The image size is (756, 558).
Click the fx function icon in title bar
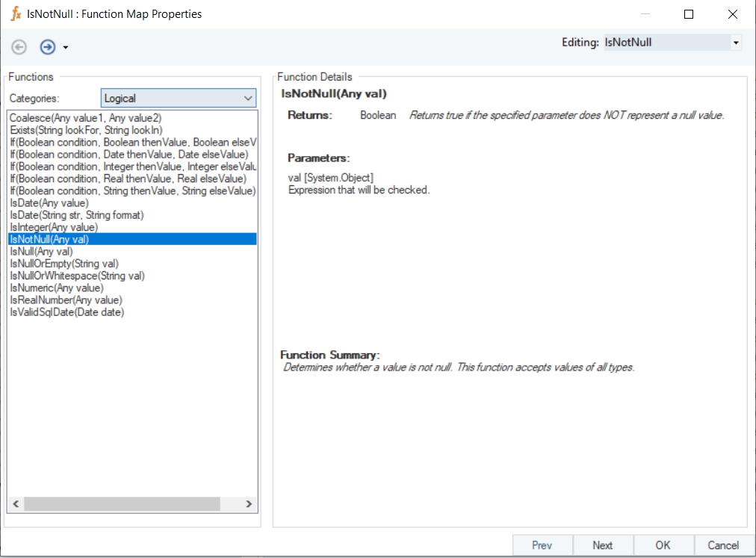[x=15, y=13]
